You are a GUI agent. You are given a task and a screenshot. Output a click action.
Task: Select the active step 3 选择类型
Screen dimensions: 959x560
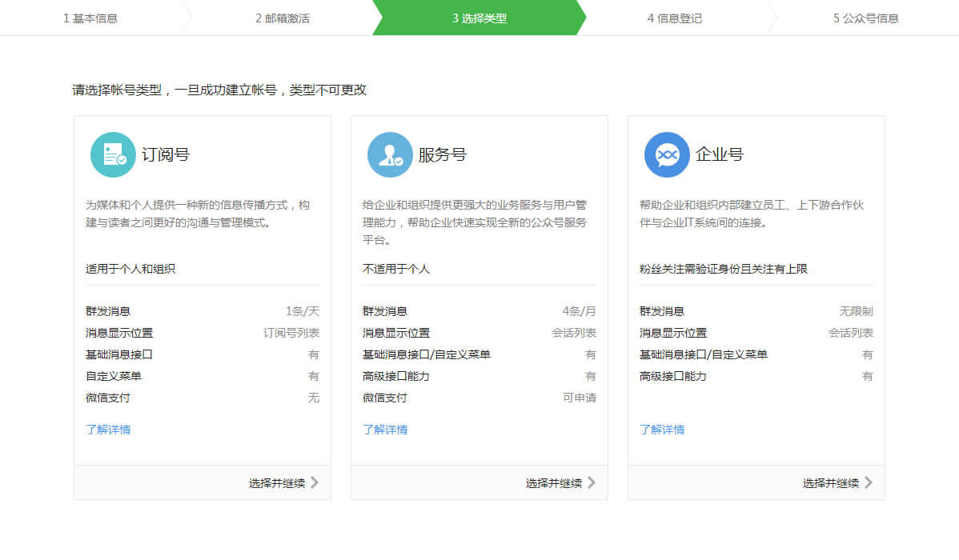click(x=479, y=18)
